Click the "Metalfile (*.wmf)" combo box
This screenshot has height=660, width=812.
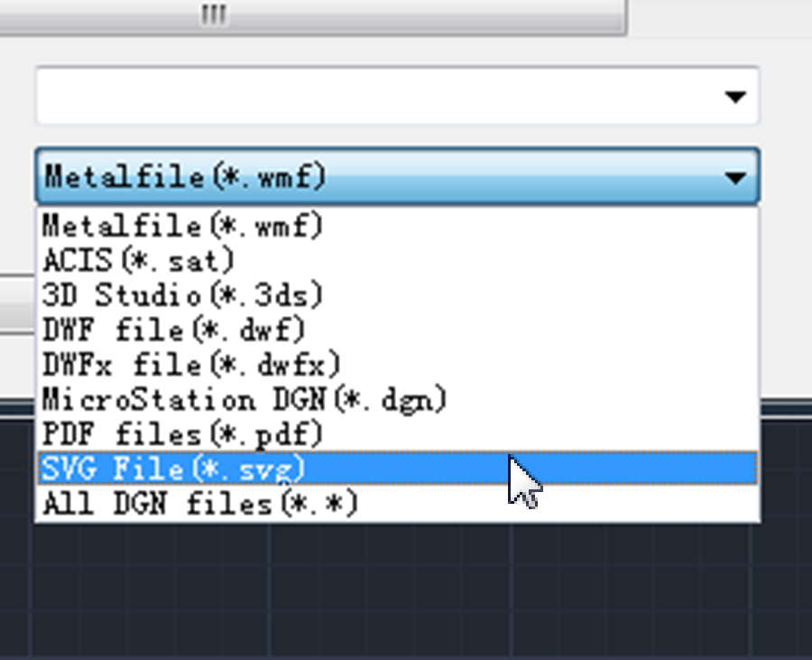(361, 177)
